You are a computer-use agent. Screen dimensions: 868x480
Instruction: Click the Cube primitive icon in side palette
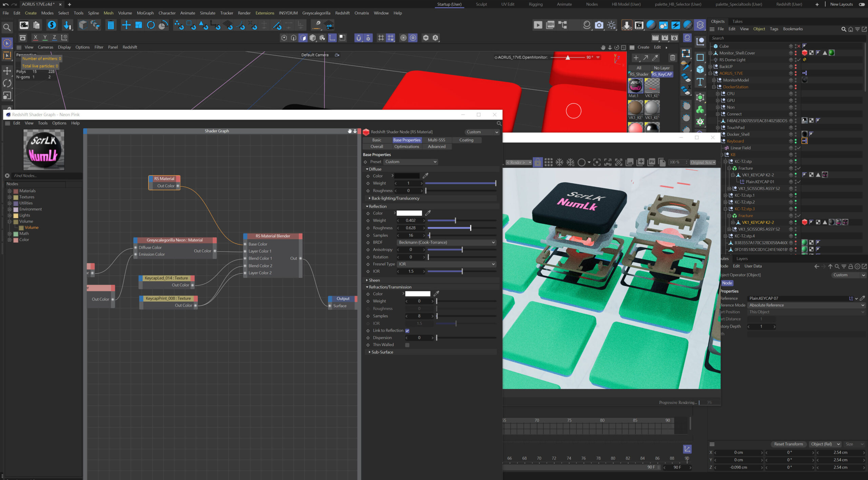point(700,69)
